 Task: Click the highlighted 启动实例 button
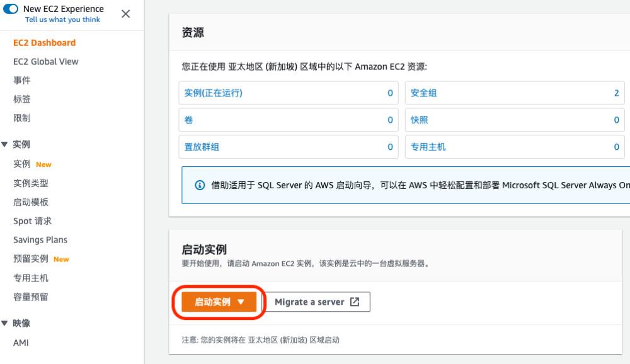click(x=212, y=302)
